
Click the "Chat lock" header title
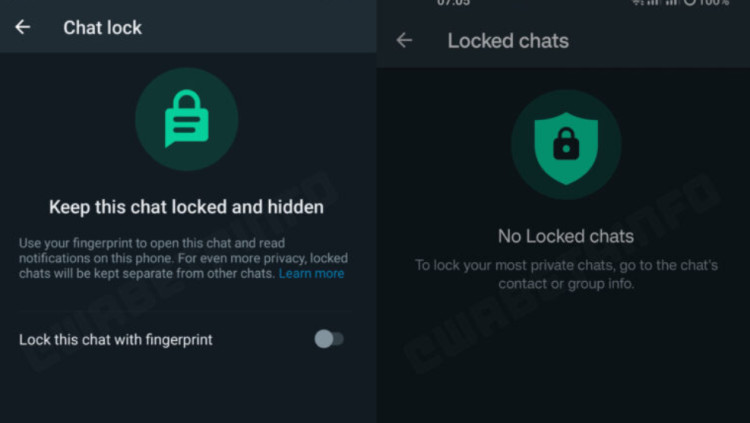tap(103, 27)
